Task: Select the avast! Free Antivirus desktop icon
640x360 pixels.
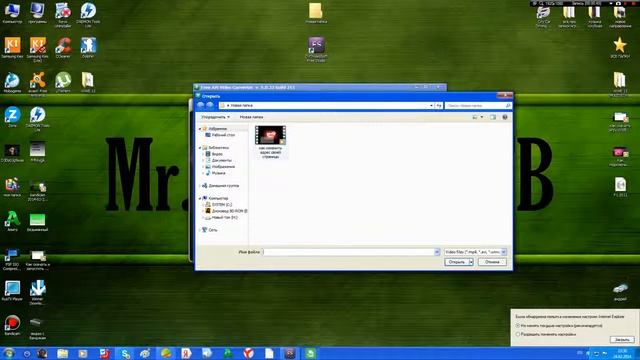Action: 38,84
